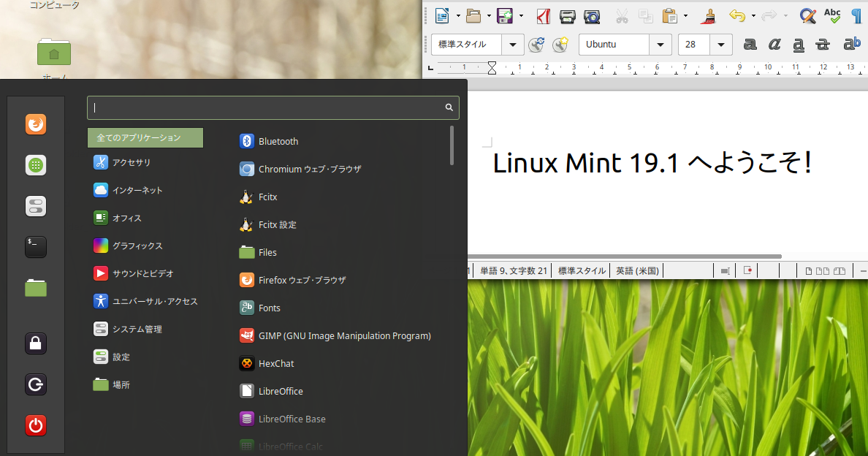Export the document as PDF

pos(543,16)
